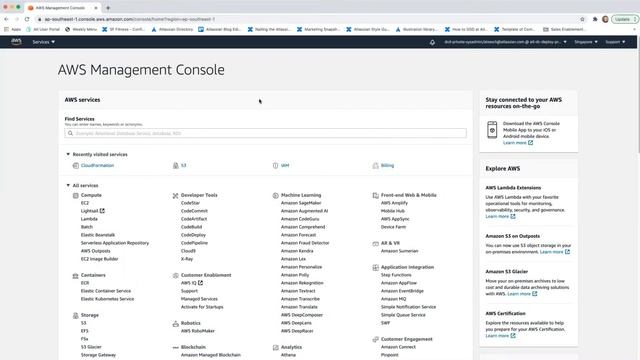Open Amazon Sumerian
The image size is (640, 360).
click(x=400, y=251)
